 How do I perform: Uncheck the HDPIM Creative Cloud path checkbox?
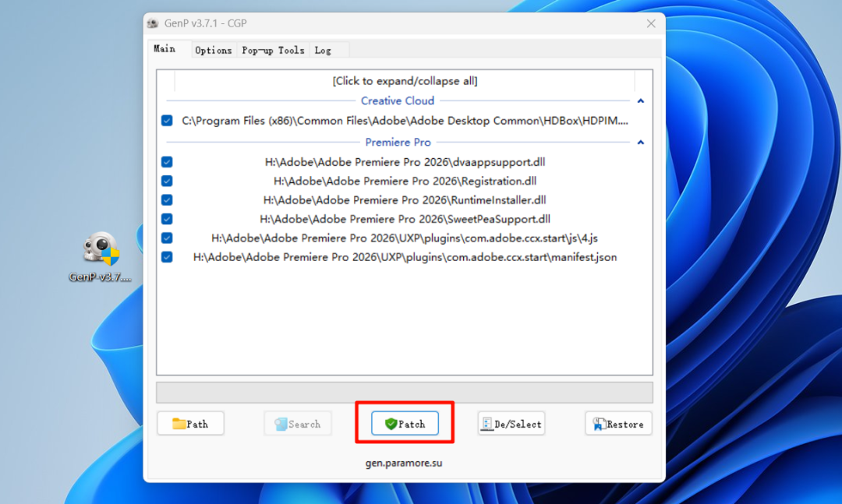167,121
